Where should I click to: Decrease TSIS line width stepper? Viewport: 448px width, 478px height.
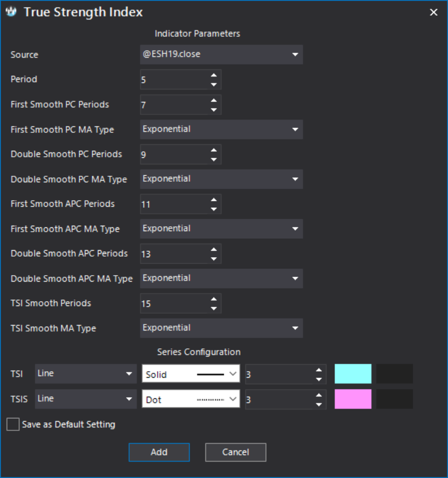coord(319,405)
